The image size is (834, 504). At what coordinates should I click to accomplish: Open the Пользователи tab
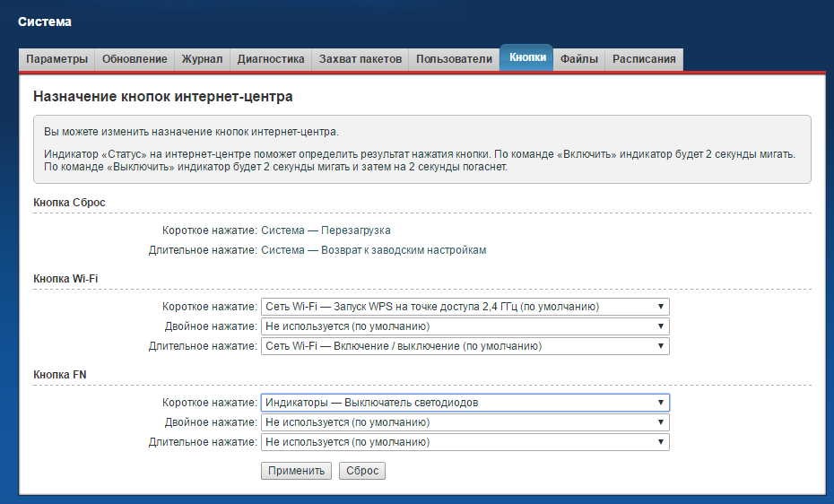point(455,59)
